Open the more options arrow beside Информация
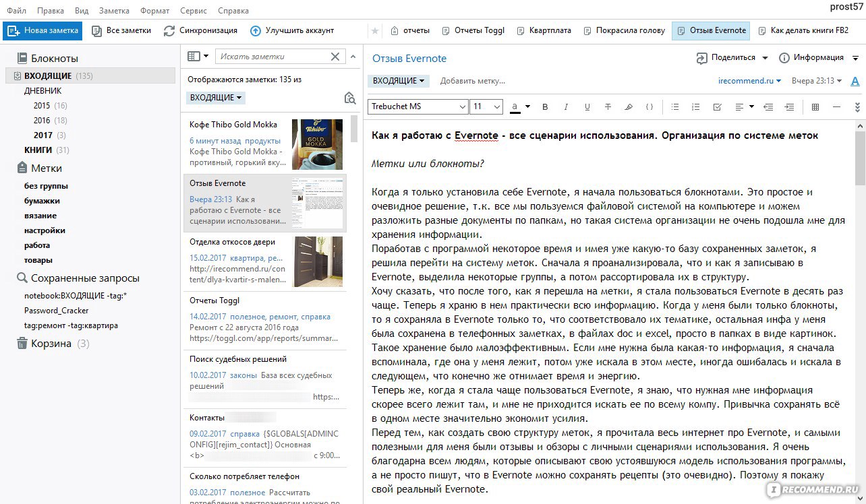 point(855,58)
